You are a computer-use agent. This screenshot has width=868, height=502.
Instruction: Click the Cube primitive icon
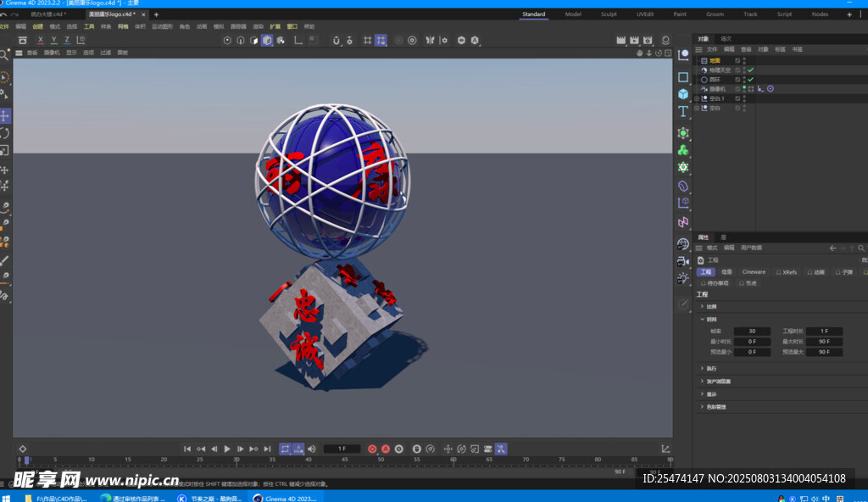683,94
